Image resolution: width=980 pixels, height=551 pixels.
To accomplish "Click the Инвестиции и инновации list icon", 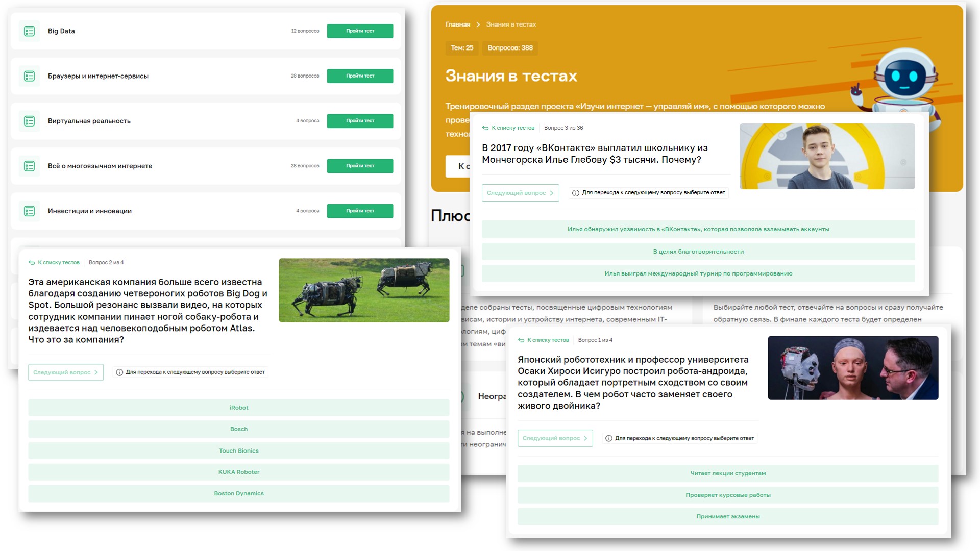I will click(x=30, y=211).
